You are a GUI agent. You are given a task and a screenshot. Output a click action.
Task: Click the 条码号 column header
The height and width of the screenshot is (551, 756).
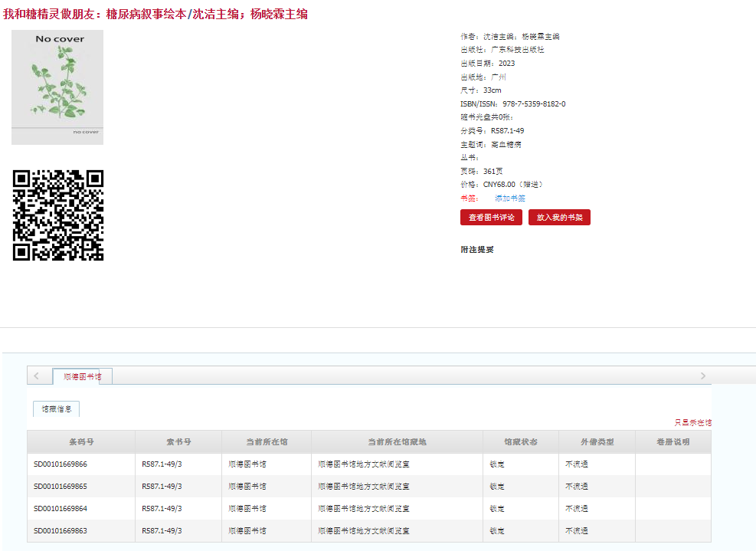click(81, 441)
